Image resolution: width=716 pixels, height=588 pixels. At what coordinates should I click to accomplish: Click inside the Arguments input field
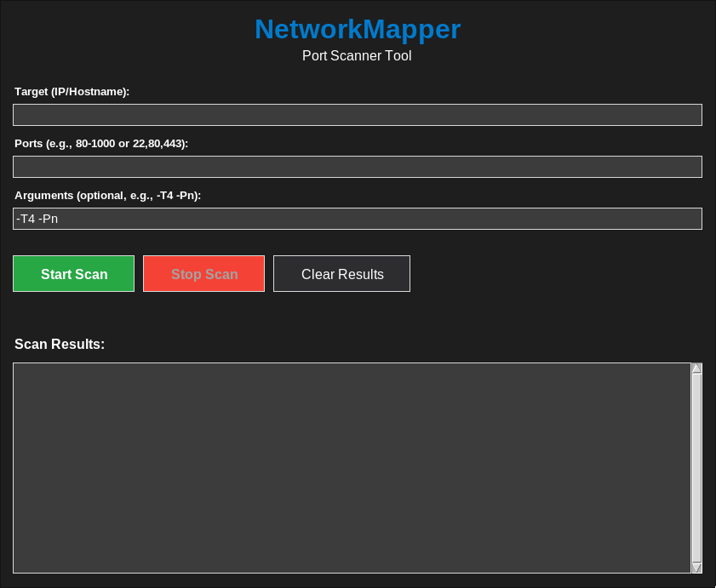click(357, 219)
